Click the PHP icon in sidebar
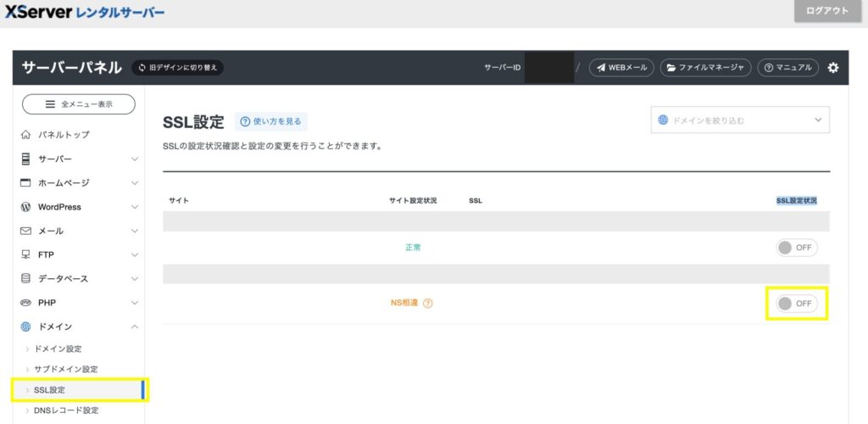 26,303
